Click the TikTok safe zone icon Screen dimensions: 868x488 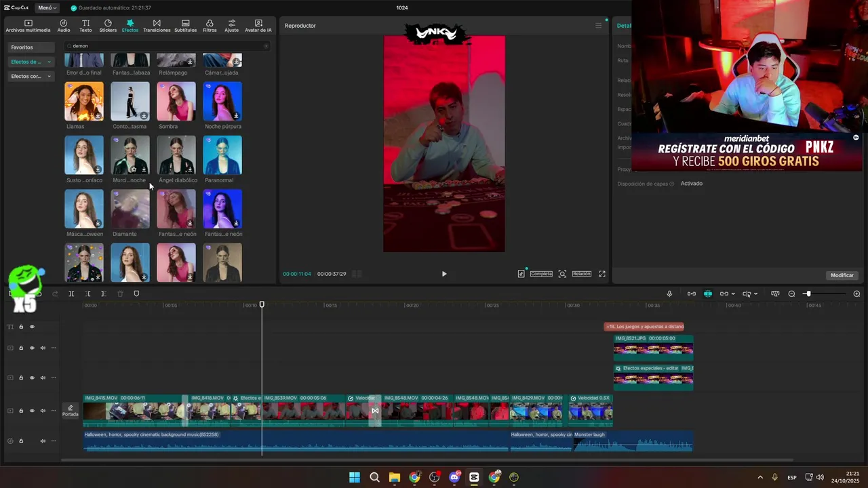click(x=521, y=274)
